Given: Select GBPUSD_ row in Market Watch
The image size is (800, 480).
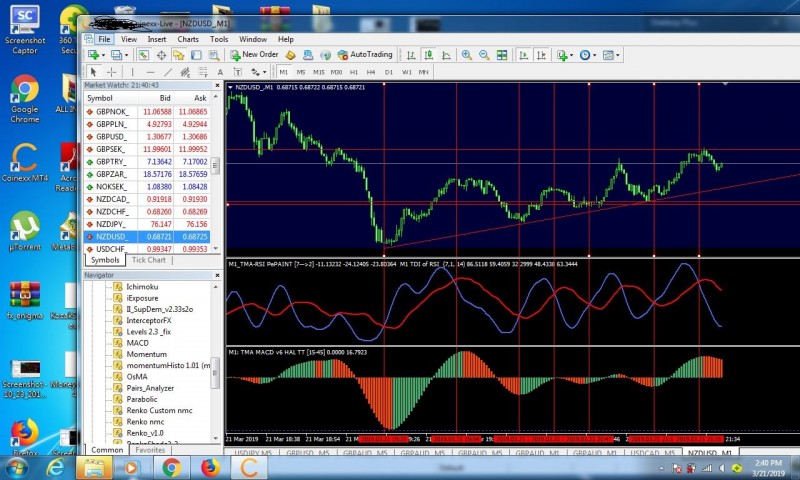Looking at the screenshot, I should [x=146, y=137].
